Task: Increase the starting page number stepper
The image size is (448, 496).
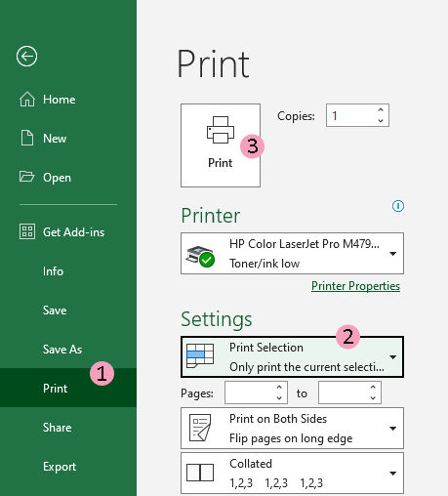Action: click(279, 388)
